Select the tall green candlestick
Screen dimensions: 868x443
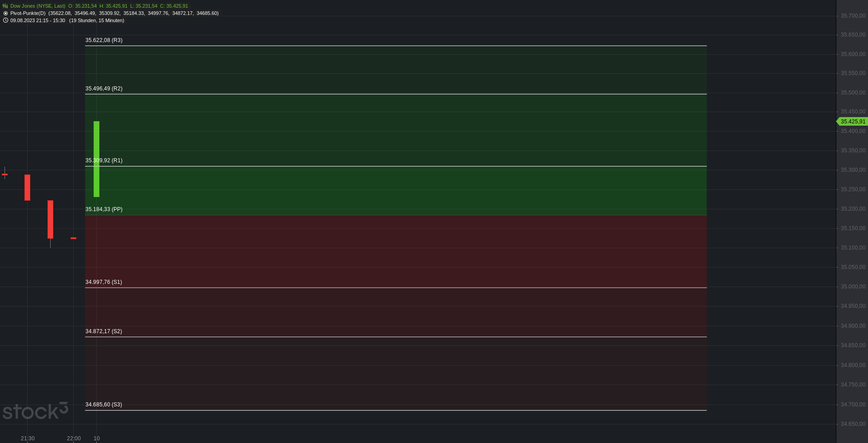click(96, 159)
